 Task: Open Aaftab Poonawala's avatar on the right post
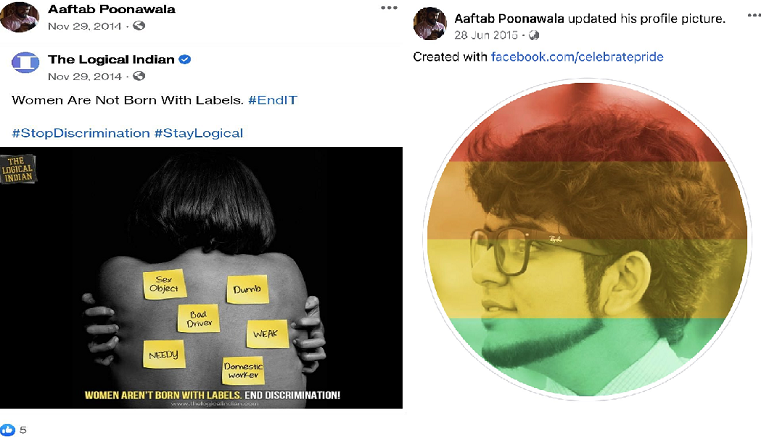(x=430, y=23)
